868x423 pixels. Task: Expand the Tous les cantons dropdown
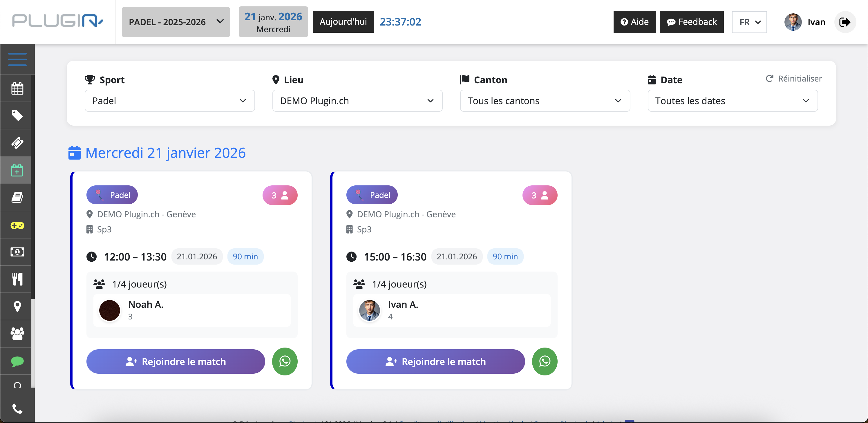(x=545, y=101)
